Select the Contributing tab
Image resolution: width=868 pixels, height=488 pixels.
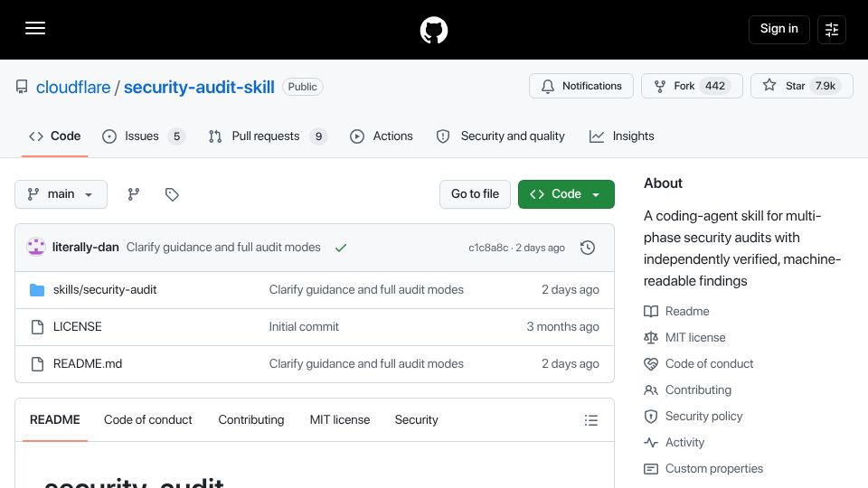point(250,420)
